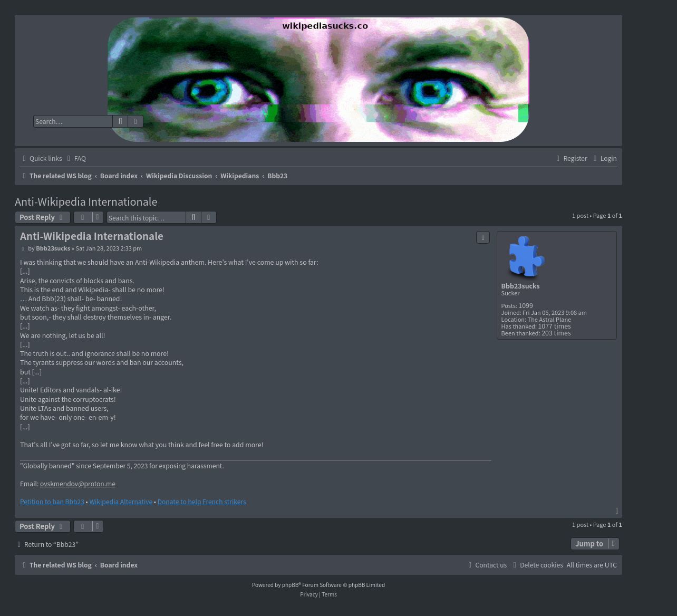Click the email ovskmendov@proton.me link

pos(78,484)
